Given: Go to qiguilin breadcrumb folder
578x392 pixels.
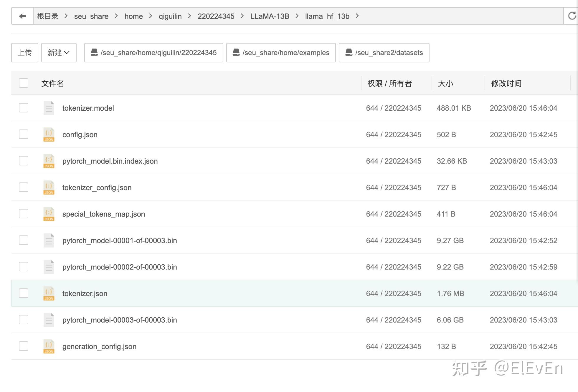Looking at the screenshot, I should click(170, 16).
